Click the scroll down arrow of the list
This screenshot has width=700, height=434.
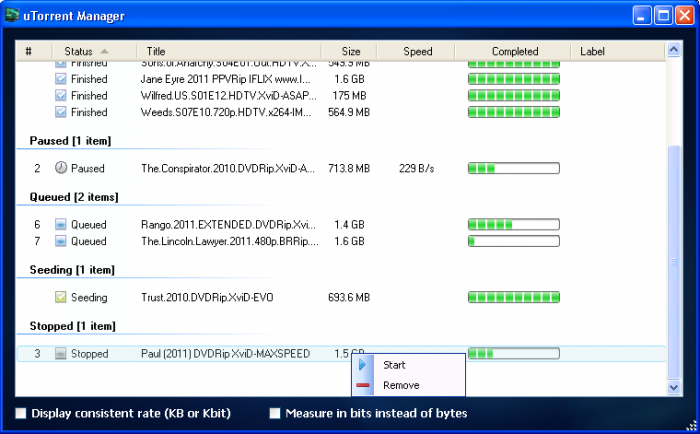(x=674, y=387)
